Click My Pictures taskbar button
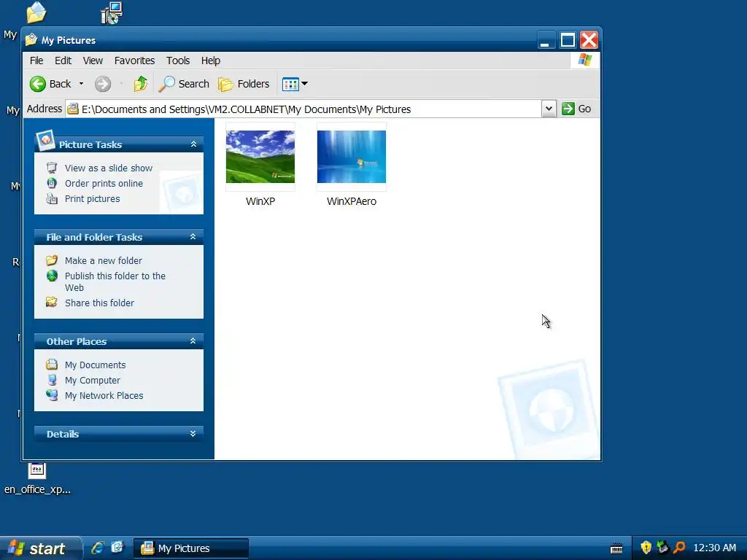The width and height of the screenshot is (747, 560). click(191, 548)
